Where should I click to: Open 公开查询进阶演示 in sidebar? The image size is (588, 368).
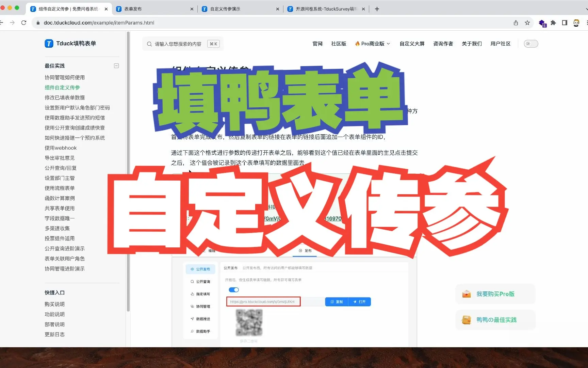65,248
